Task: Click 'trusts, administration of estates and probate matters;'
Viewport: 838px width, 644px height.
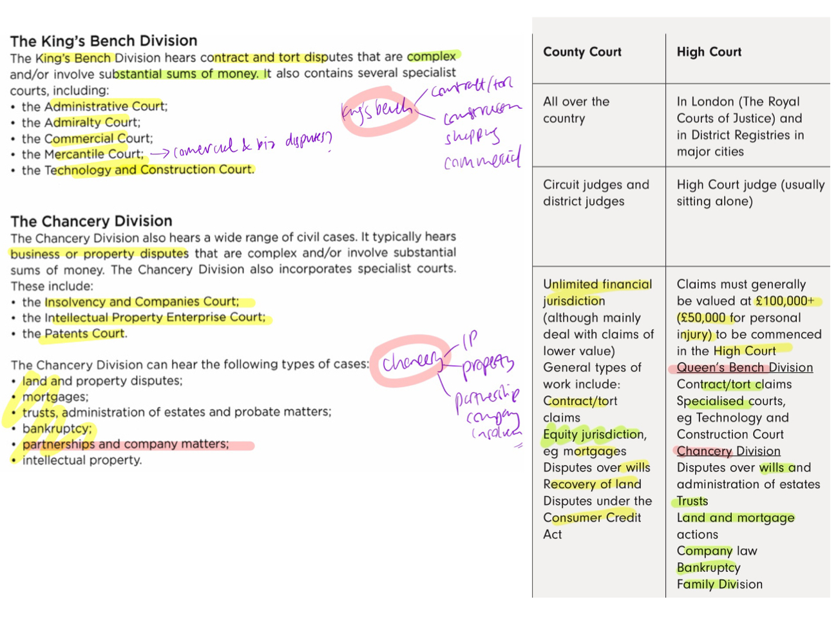Action: coord(177,412)
